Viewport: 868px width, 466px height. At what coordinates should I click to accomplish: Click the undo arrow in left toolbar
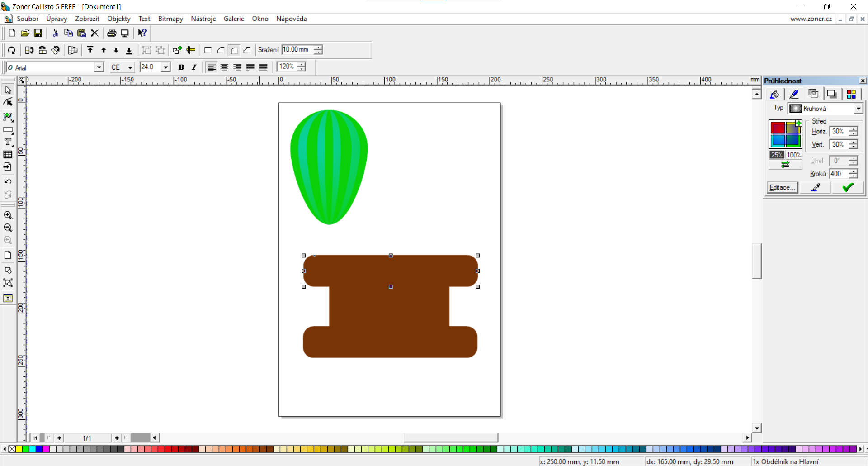[x=8, y=181]
